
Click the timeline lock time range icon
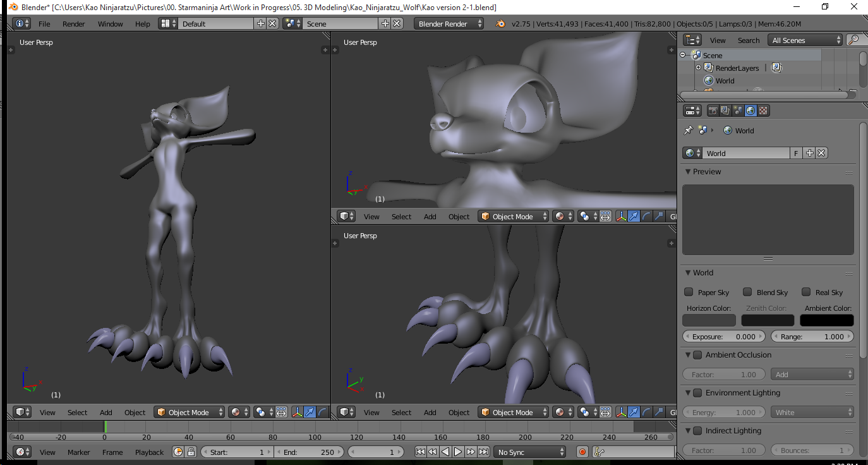point(190,452)
